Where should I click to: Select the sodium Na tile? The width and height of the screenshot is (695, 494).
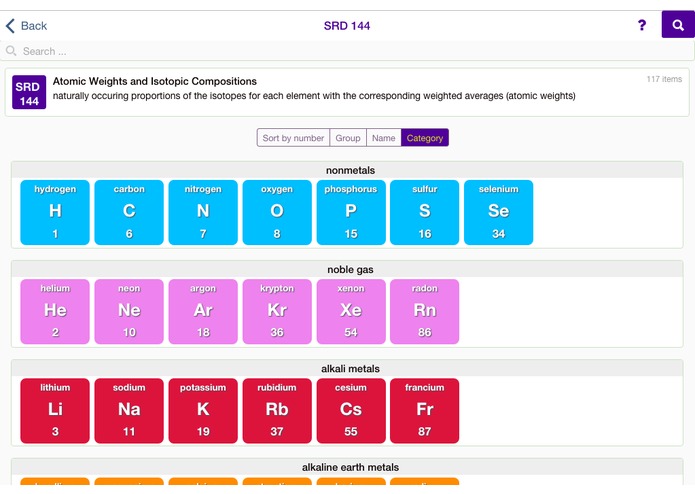[x=129, y=411]
